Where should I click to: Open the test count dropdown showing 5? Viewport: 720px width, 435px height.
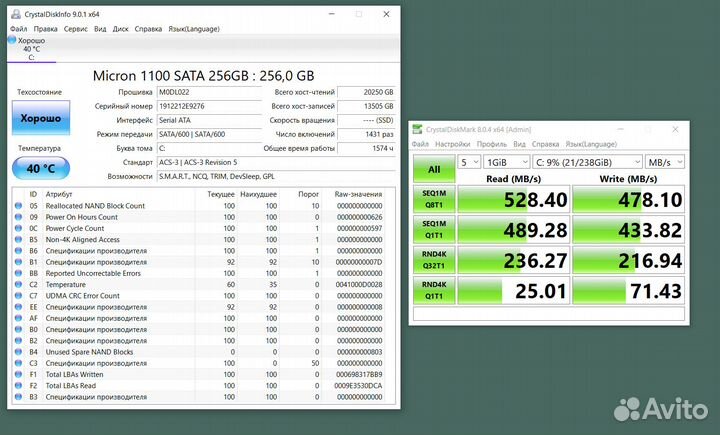[469, 162]
